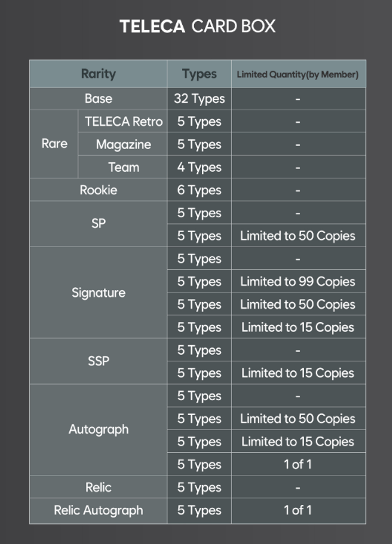392x544 pixels.
Task: Select the 32 Types cell
Action: point(199,99)
